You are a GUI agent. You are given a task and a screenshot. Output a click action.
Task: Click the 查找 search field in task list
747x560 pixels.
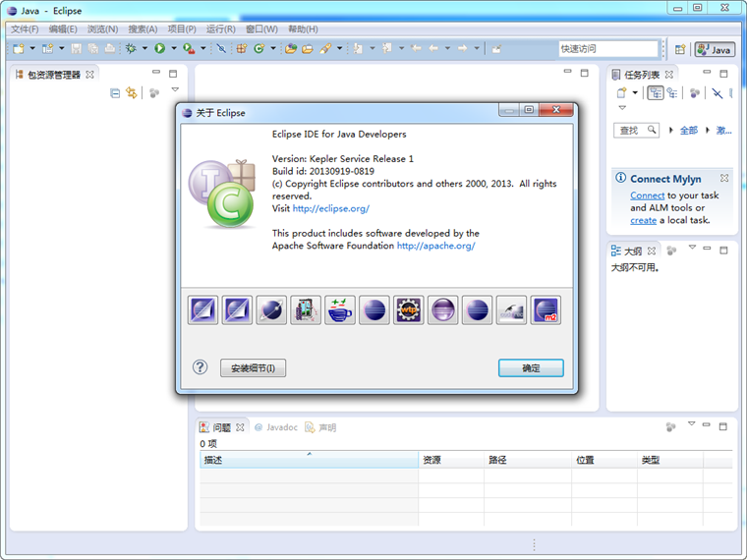click(x=636, y=130)
